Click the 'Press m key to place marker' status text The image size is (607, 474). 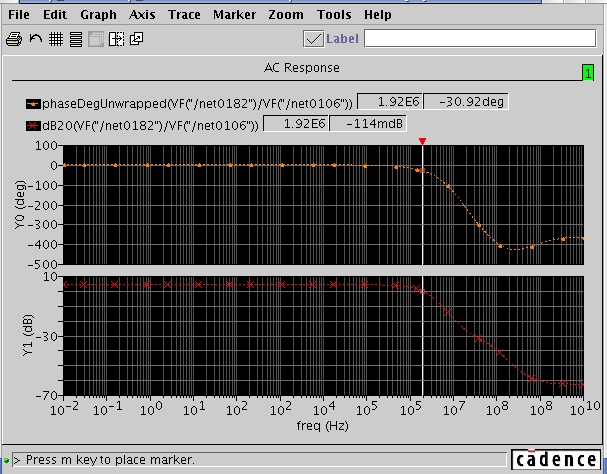[x=110, y=460]
